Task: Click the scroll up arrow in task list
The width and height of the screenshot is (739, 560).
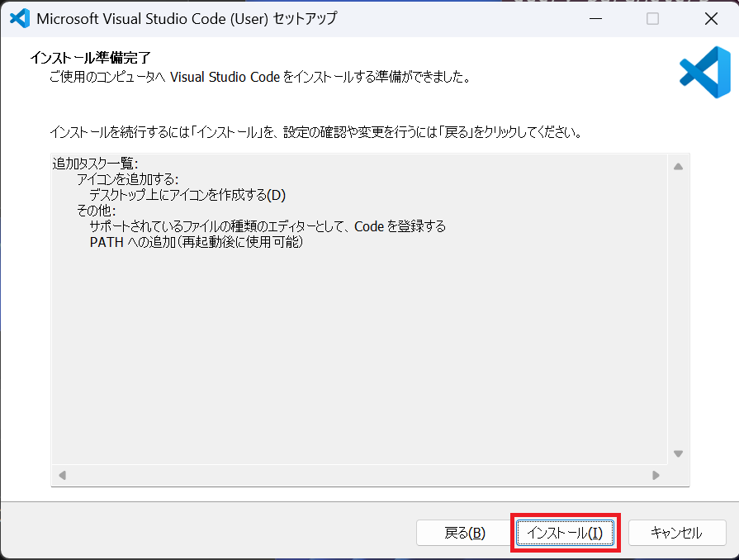Action: pos(678,166)
